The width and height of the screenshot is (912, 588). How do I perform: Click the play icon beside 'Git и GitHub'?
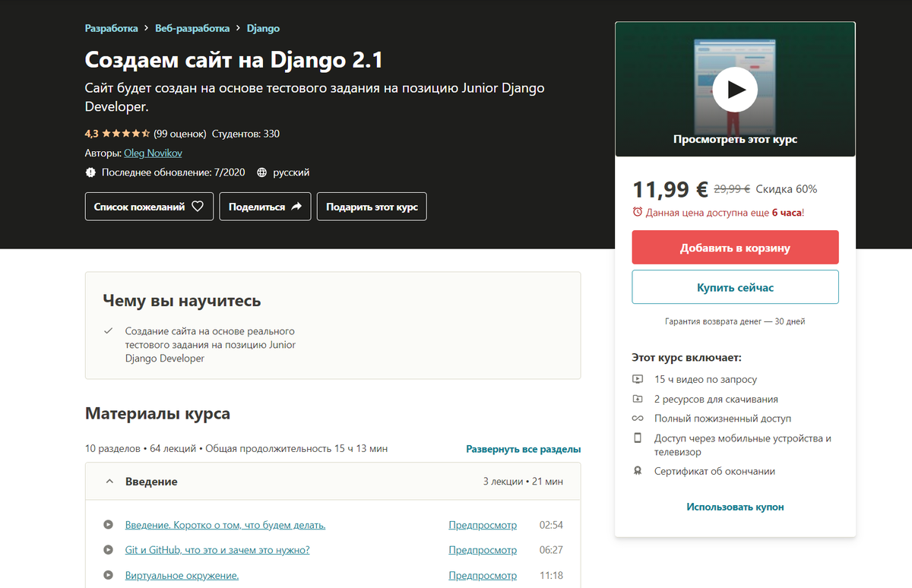point(109,550)
